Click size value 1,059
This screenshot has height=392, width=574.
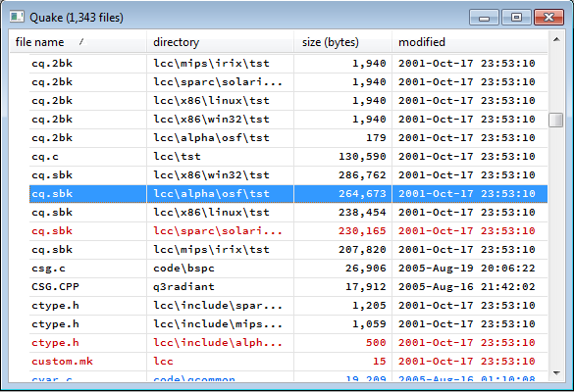pyautogui.click(x=369, y=324)
